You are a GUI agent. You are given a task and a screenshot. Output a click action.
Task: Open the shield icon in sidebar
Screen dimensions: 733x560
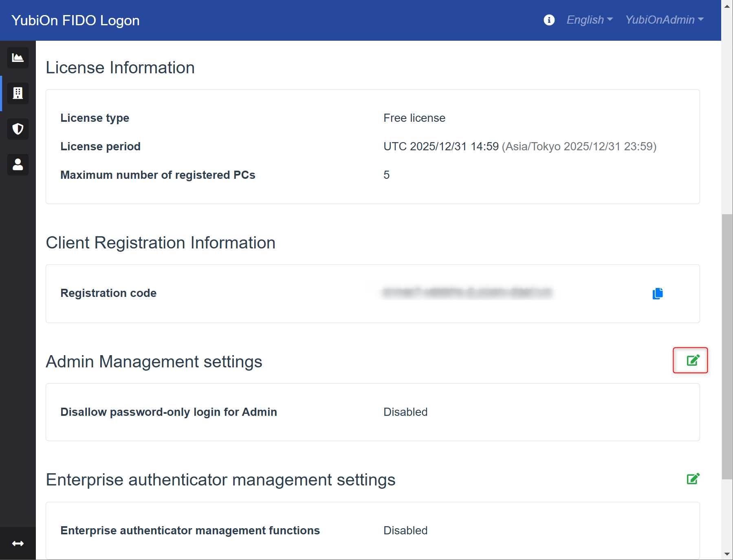point(18,129)
